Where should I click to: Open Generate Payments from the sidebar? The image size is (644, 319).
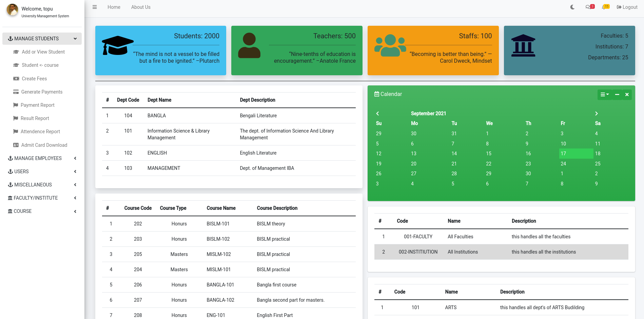42,92
